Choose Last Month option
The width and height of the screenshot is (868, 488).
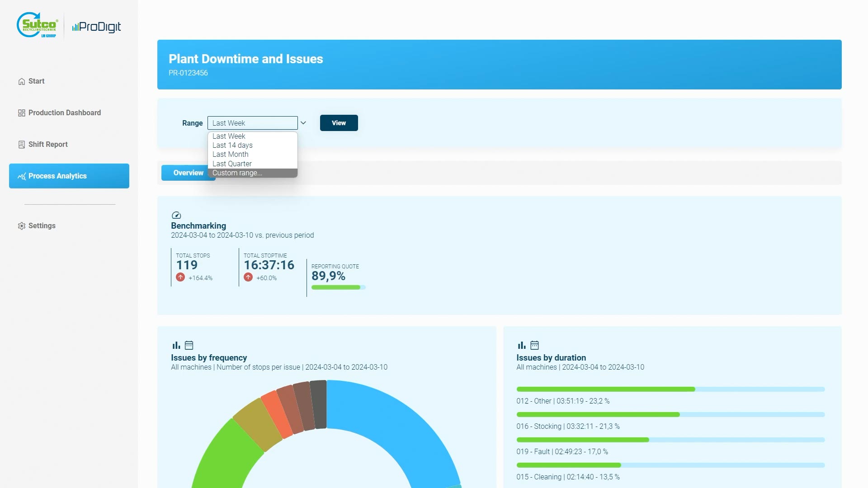tap(252, 154)
